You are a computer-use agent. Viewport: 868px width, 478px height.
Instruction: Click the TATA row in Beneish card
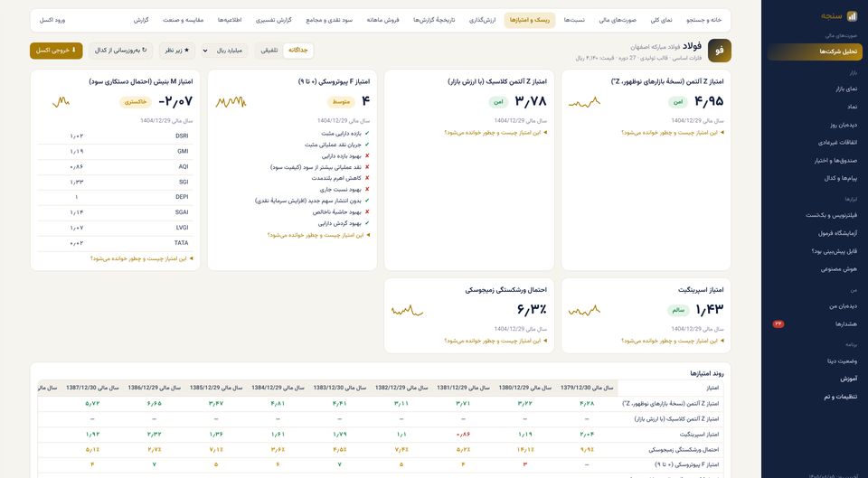[x=115, y=243]
